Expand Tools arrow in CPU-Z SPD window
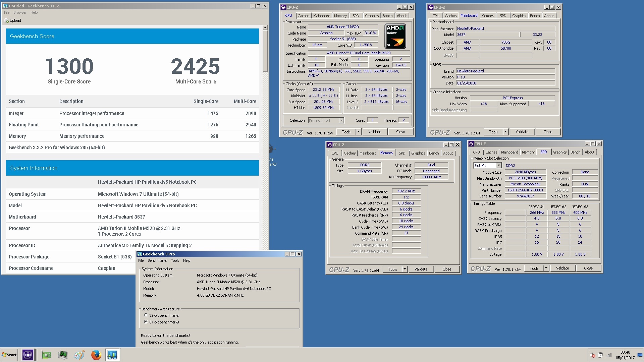The width and height of the screenshot is (644, 362). pos(546,268)
